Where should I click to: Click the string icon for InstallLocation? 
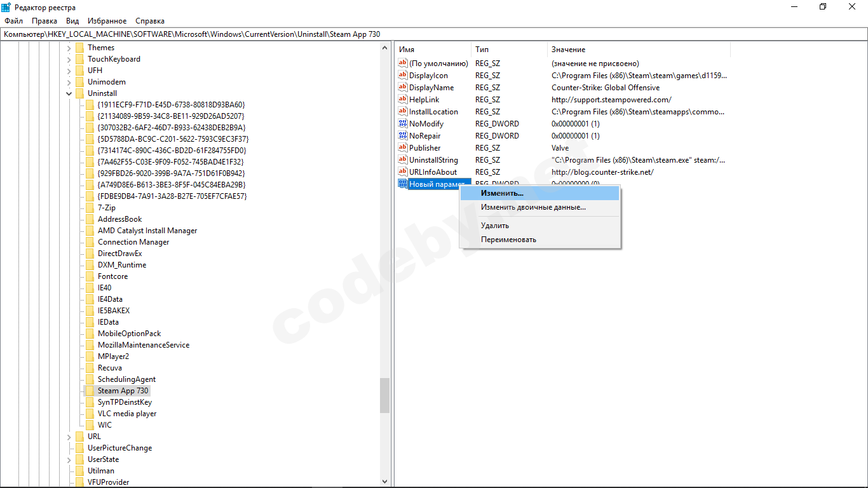click(402, 111)
